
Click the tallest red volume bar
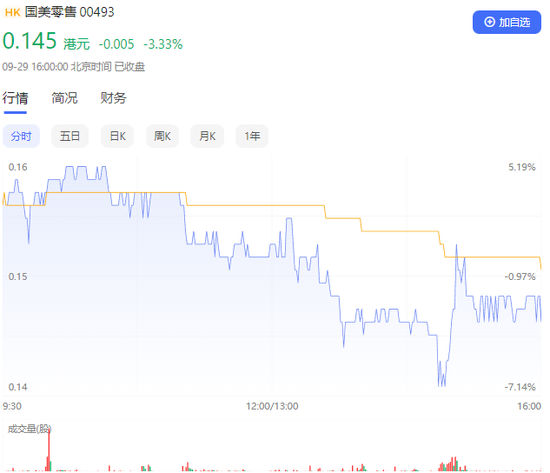49,450
